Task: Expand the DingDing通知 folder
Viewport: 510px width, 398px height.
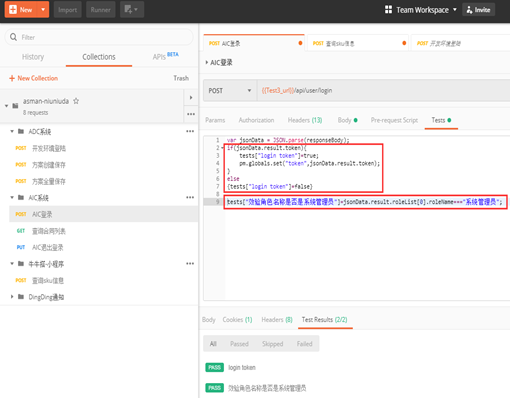Action: click(12, 296)
